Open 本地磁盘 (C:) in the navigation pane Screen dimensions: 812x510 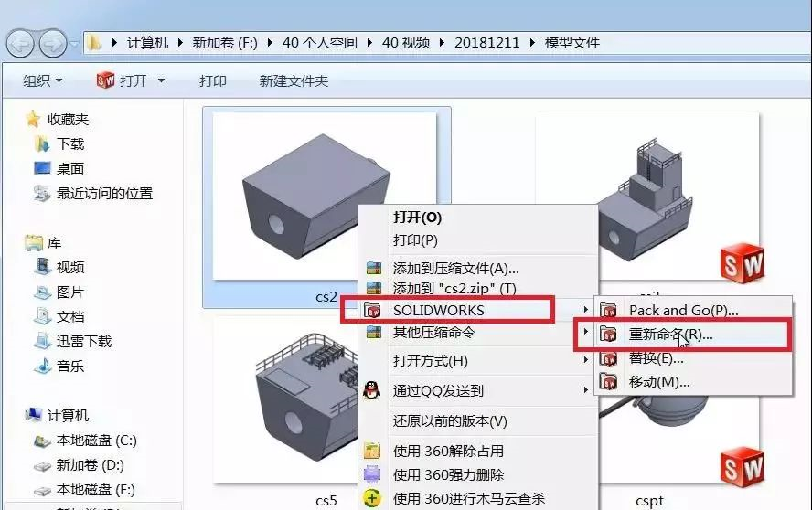pyautogui.click(x=96, y=440)
